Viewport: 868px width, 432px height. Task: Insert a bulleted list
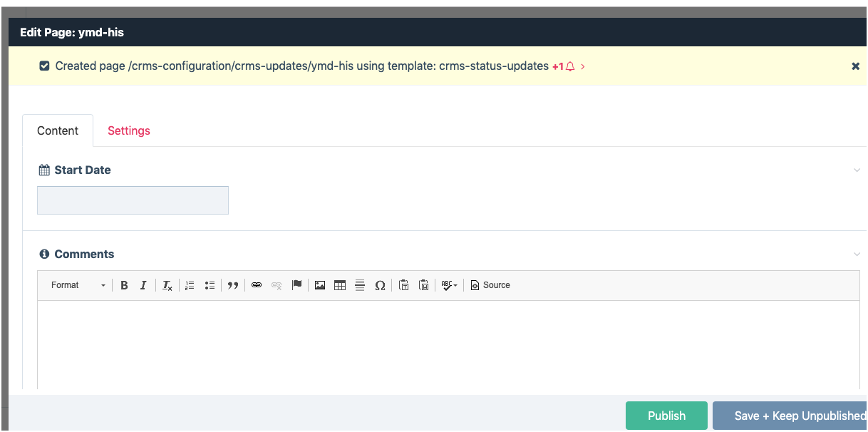tap(210, 285)
